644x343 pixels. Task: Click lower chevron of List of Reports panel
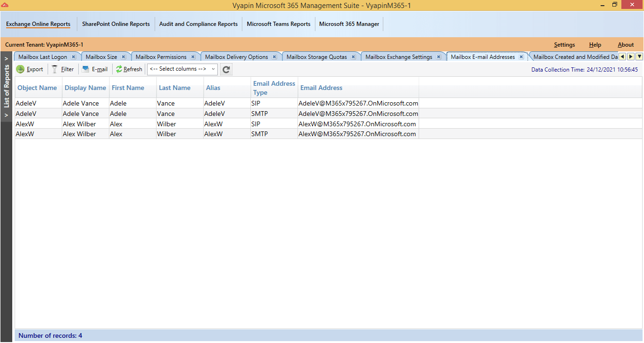point(7,115)
